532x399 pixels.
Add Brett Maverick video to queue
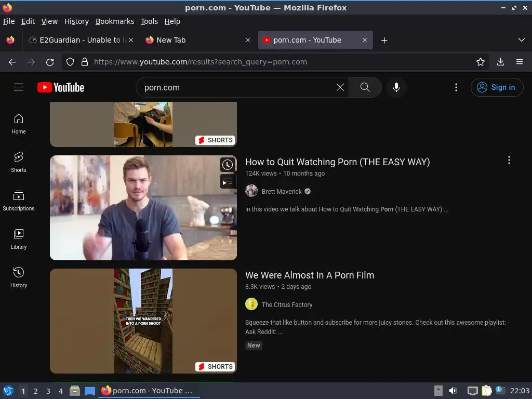click(228, 182)
